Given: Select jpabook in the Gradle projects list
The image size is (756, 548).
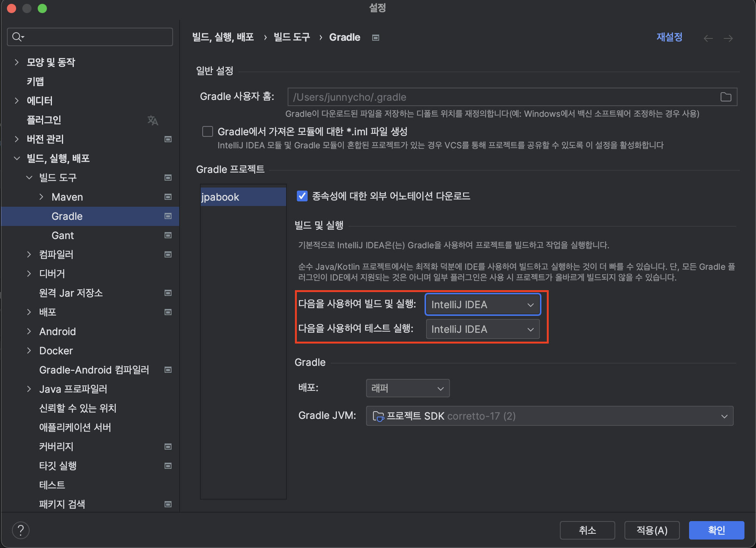Looking at the screenshot, I should click(x=220, y=197).
